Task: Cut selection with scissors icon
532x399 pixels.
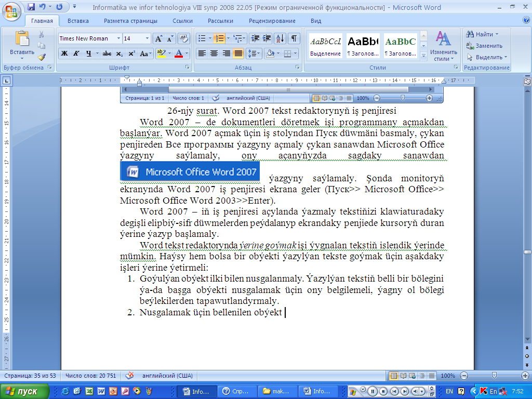Action: (x=42, y=35)
